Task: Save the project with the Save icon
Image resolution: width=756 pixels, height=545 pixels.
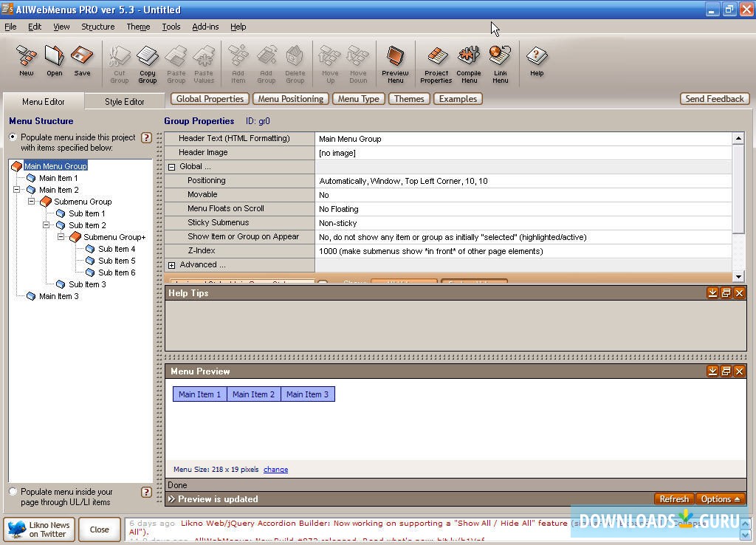Action: [82, 59]
